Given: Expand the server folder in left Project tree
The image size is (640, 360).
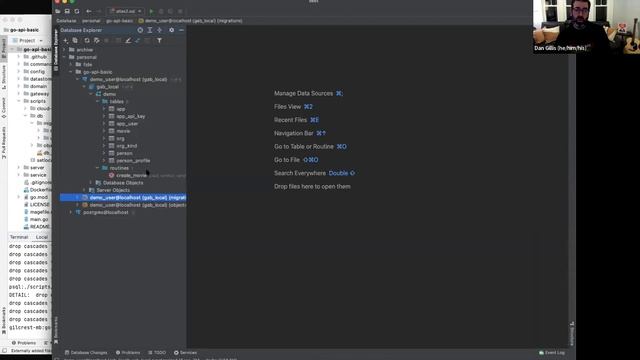Looking at the screenshot, I should point(18,167).
